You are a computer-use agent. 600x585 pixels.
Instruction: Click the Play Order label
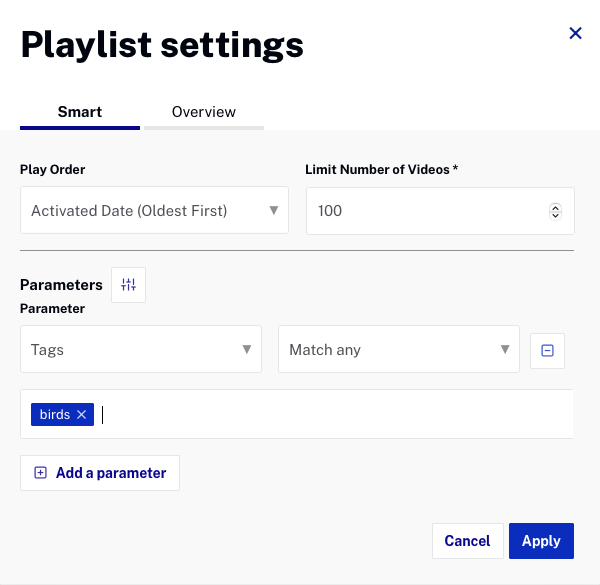pyautogui.click(x=52, y=170)
